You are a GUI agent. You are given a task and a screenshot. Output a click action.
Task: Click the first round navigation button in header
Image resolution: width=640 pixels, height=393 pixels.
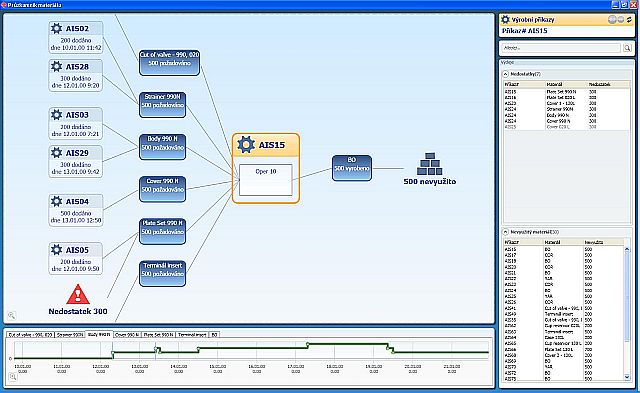pos(612,20)
